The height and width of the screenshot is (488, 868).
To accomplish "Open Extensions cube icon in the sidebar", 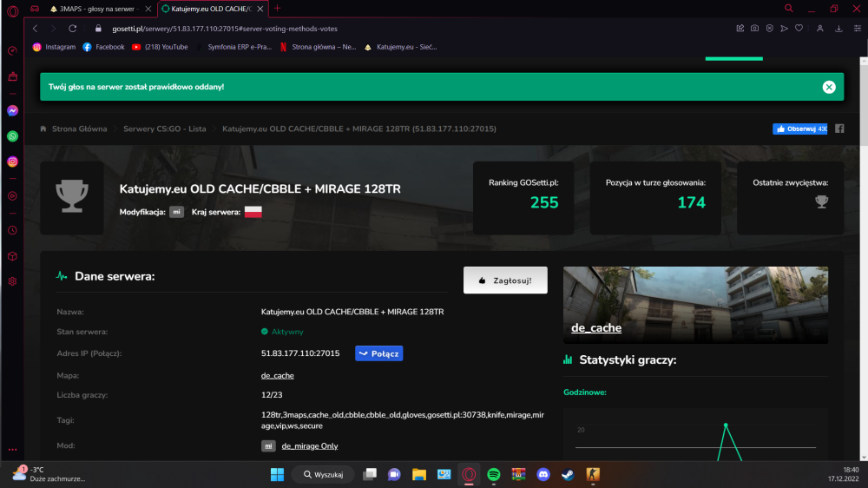I will [12, 256].
